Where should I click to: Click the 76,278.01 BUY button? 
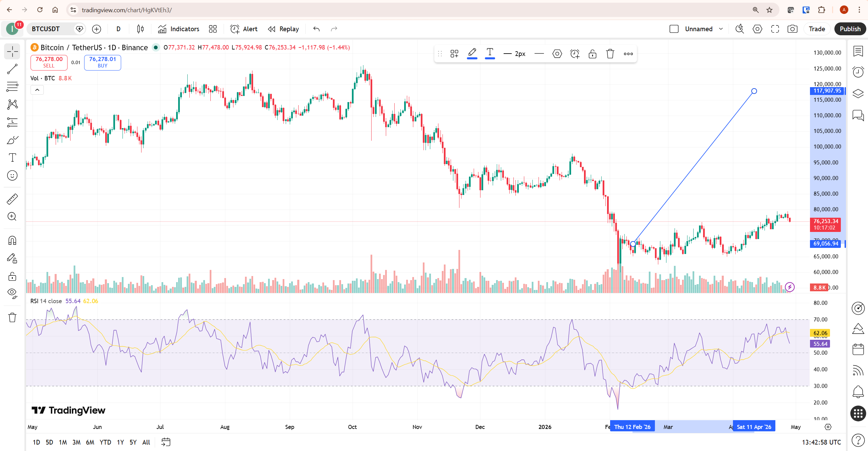[102, 62]
